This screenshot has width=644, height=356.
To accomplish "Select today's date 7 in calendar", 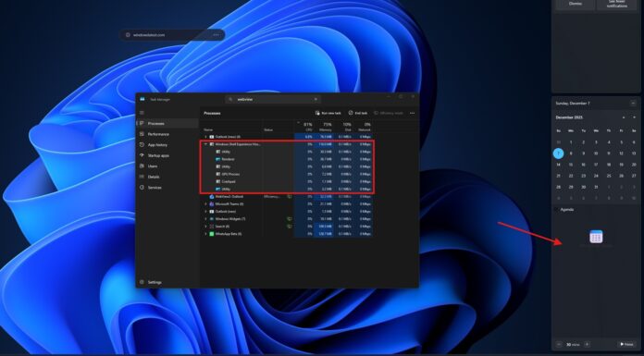I will pos(558,153).
